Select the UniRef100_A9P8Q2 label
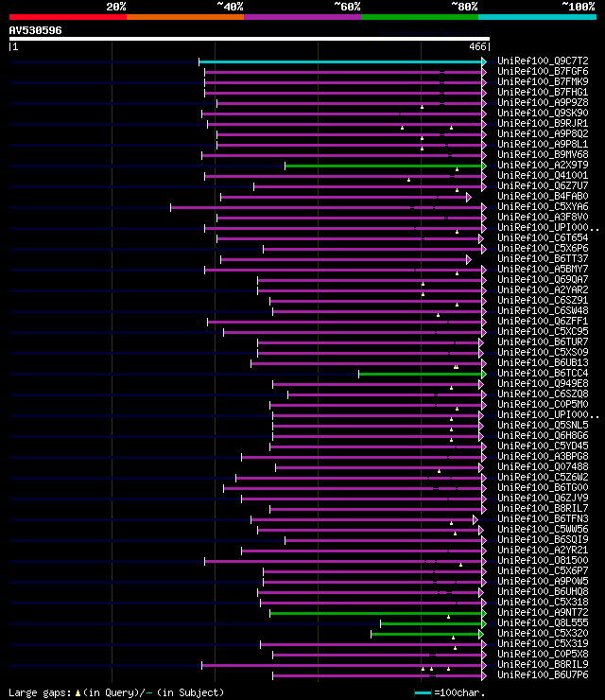 [x=543, y=134]
